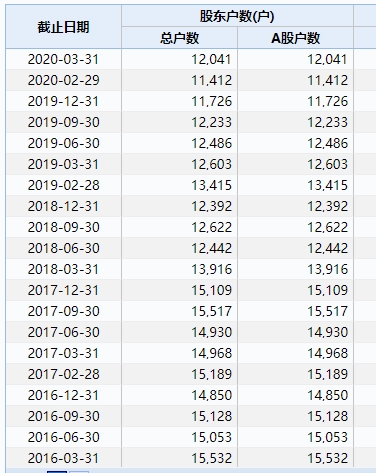Select the 2017-09-30 date cell
The image size is (376, 473).
(x=63, y=311)
